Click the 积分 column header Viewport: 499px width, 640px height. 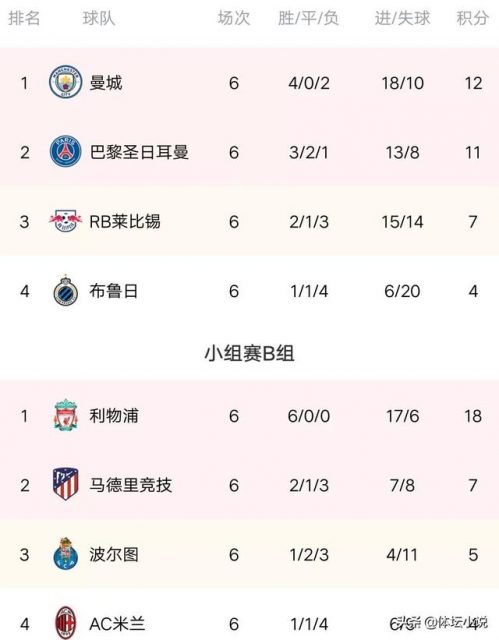(472, 18)
